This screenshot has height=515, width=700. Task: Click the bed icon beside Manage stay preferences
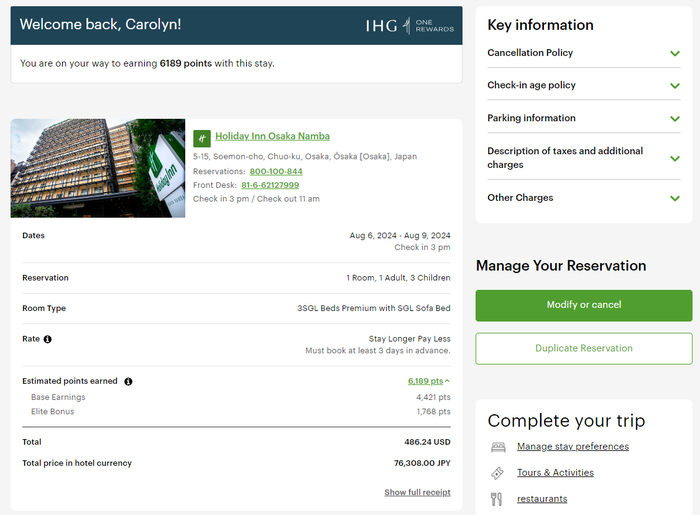pyautogui.click(x=498, y=447)
